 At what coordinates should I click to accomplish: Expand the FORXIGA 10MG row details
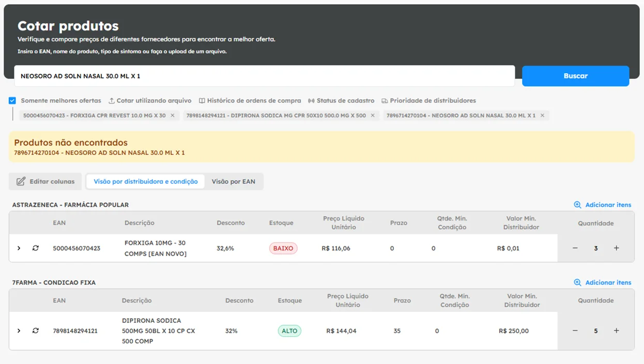[x=19, y=248]
